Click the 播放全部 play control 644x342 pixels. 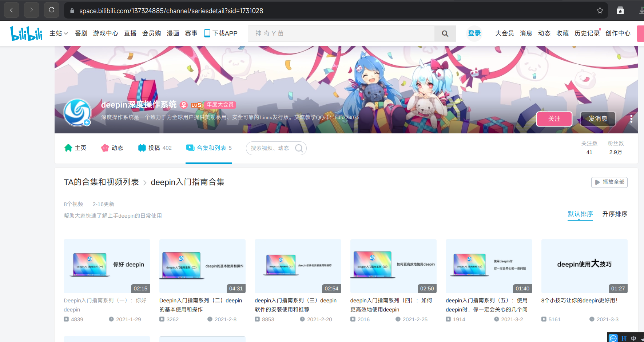tap(609, 182)
